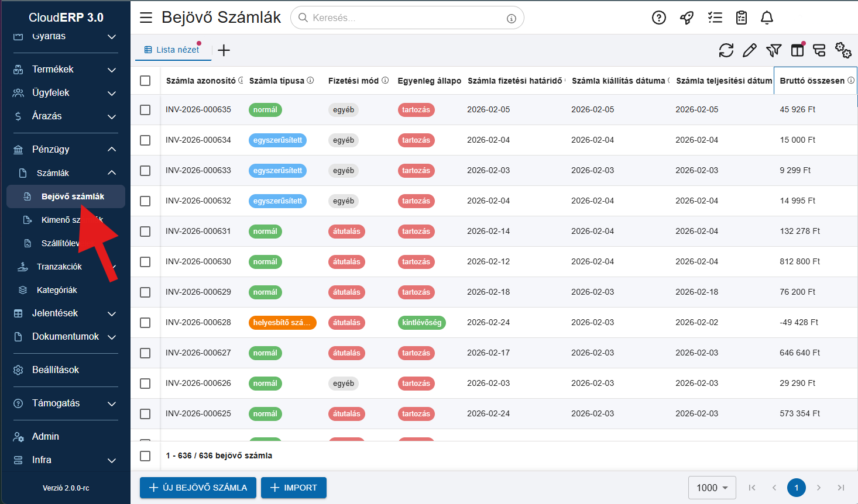
Task: Click the refresh list icon
Action: pos(726,50)
